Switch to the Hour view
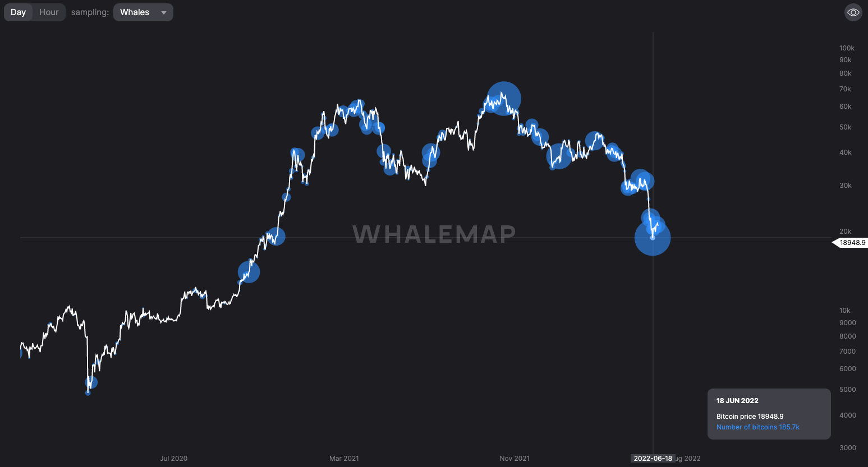 (x=49, y=12)
